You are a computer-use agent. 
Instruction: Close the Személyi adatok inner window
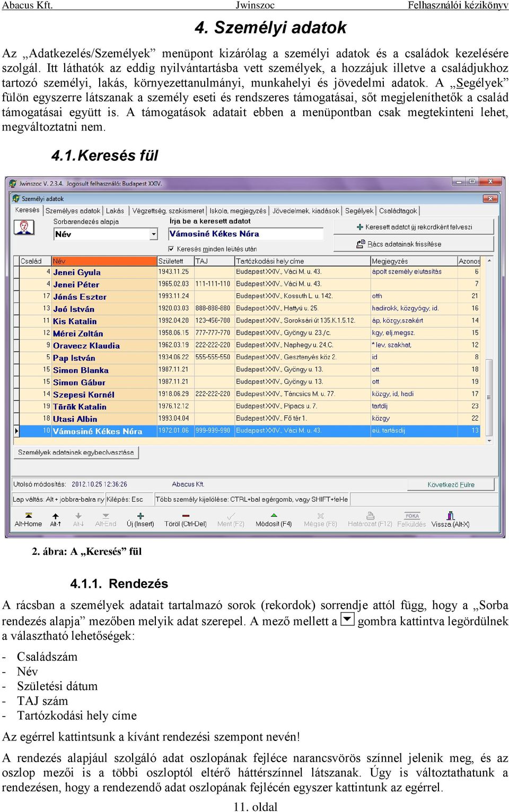coord(490,198)
